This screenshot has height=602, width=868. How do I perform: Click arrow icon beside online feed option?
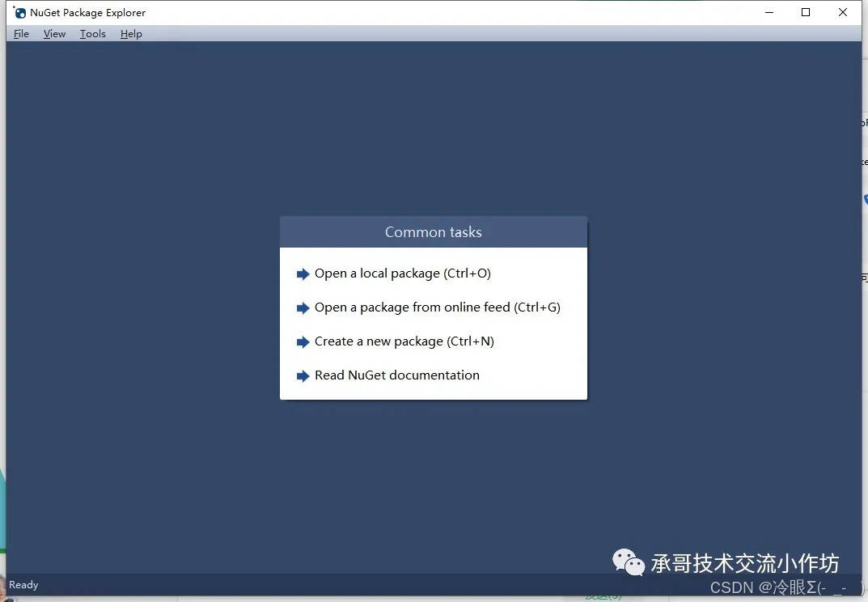pyautogui.click(x=303, y=308)
